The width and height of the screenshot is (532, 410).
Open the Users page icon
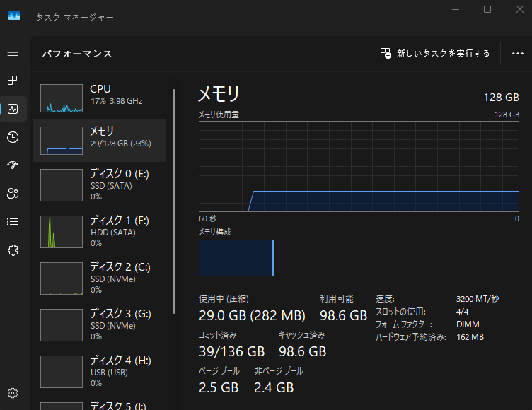[x=13, y=194]
